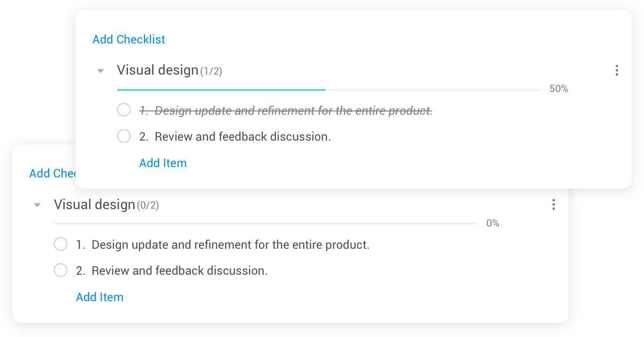Click the partially hidden Add Checklist link
This screenshot has height=337, width=644.
coord(52,173)
